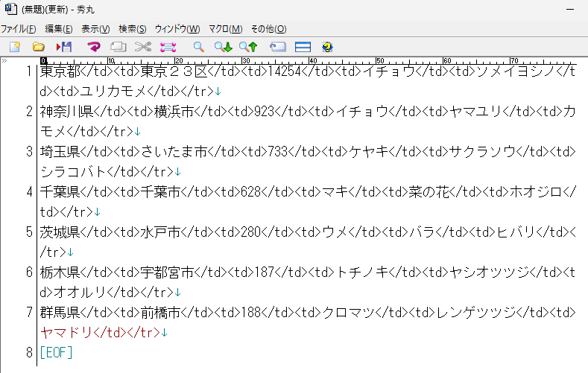Select line number 7 in the margin

pyautogui.click(x=29, y=312)
